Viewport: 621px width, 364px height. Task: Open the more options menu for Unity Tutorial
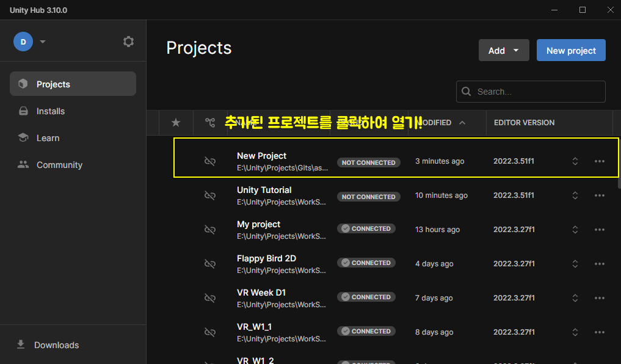[x=600, y=195]
